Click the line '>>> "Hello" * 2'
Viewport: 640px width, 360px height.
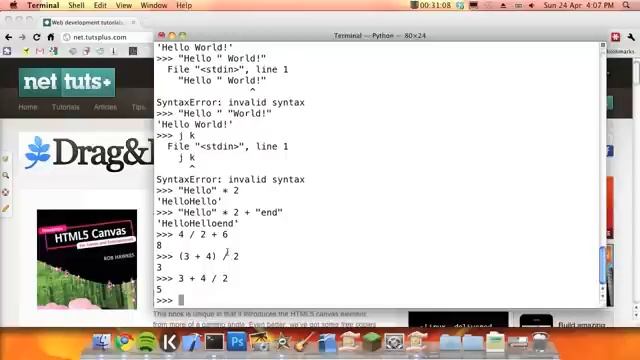click(197, 191)
